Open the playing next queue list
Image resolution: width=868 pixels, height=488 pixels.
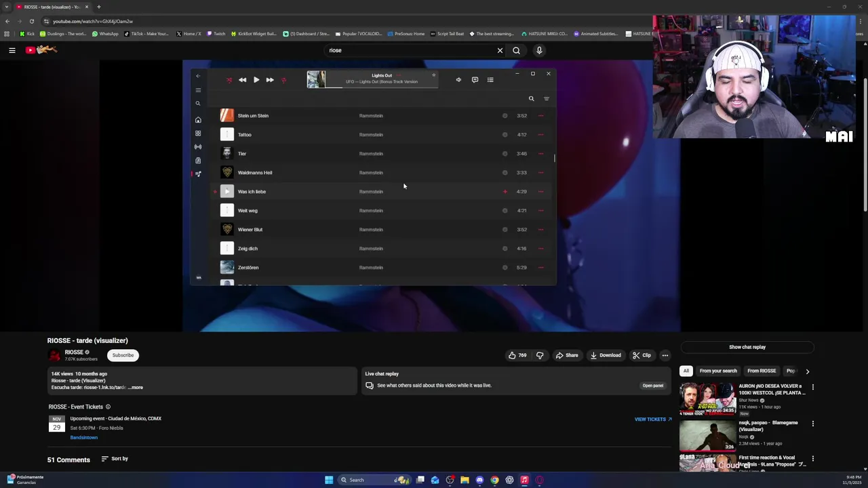coord(490,80)
